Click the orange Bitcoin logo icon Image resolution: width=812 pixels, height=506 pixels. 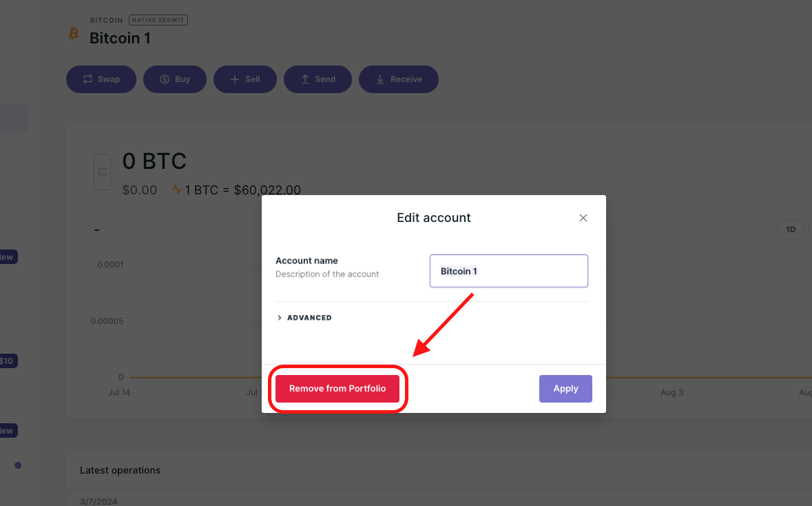(73, 33)
